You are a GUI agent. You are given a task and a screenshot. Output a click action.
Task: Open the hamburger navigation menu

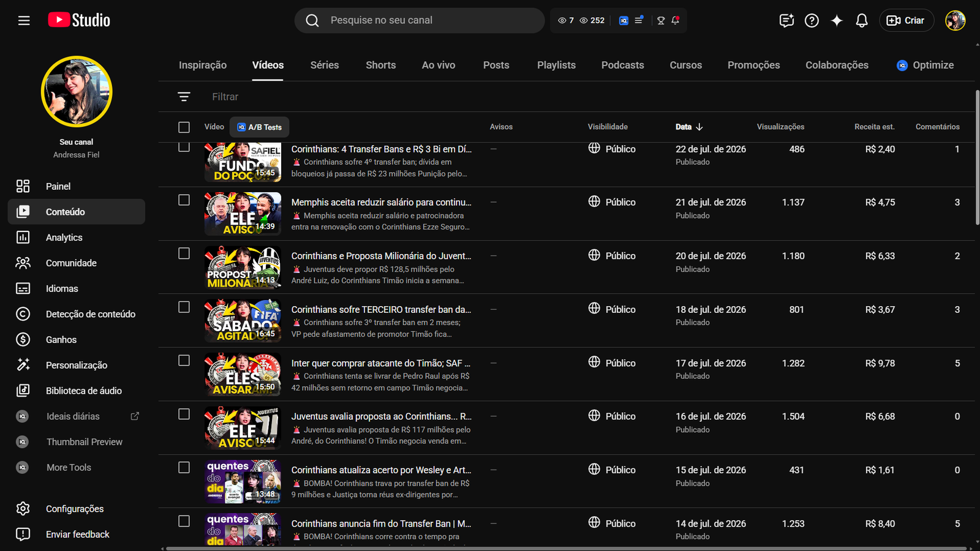(24, 21)
